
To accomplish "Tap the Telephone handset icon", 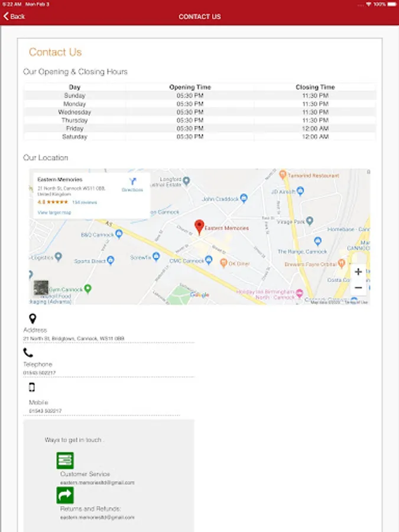I will (28, 353).
